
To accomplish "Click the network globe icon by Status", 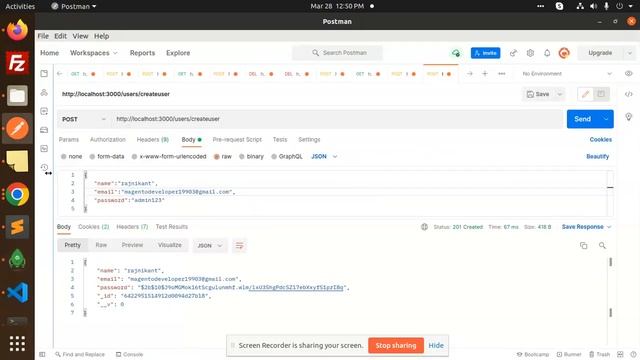I will pos(424,227).
